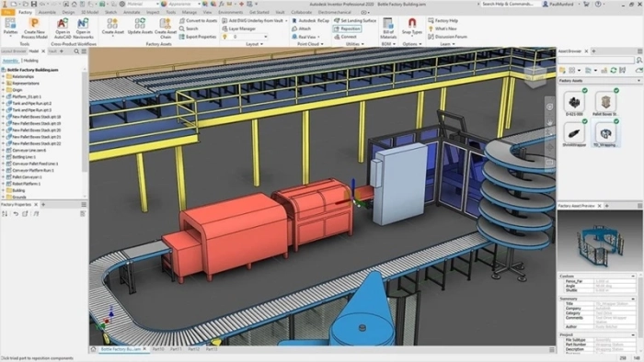
Task: Open the Part10 document tab
Action: [x=158, y=349]
